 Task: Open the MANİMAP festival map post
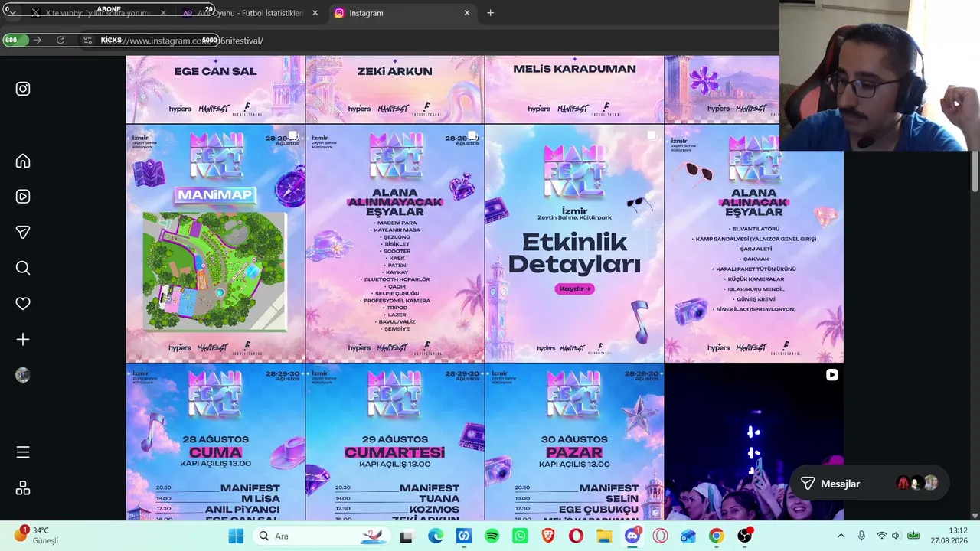pos(215,243)
